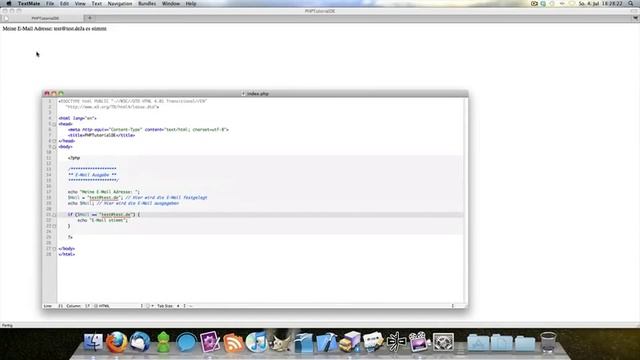Open the tab list arrow at right of tab bar
Viewport: 640px width, 360px height.
point(635,18)
